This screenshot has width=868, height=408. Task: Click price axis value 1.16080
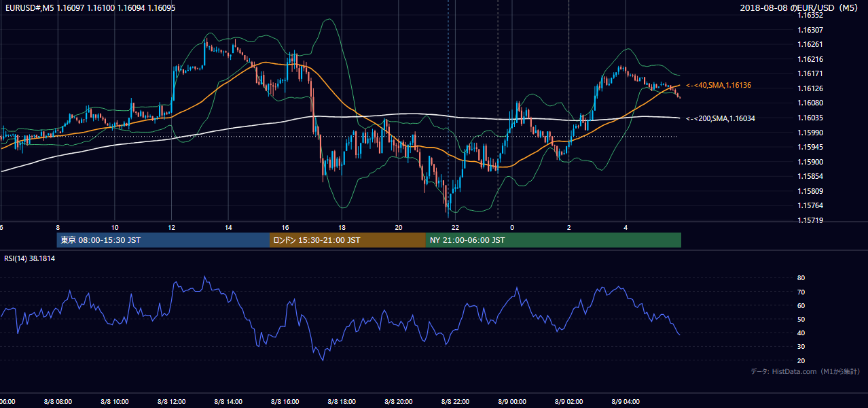coord(810,103)
